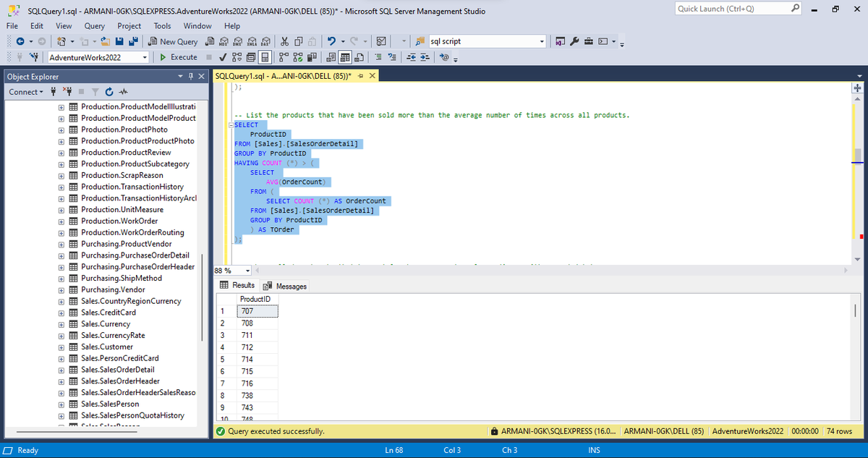Image resolution: width=868 pixels, height=458 pixels.
Task: Expand the Sales.SalesOrderDetail table node
Action: click(61, 370)
